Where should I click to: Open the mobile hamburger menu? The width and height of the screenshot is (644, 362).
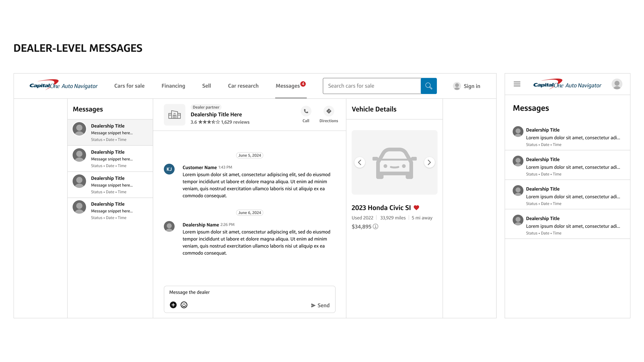(x=517, y=84)
